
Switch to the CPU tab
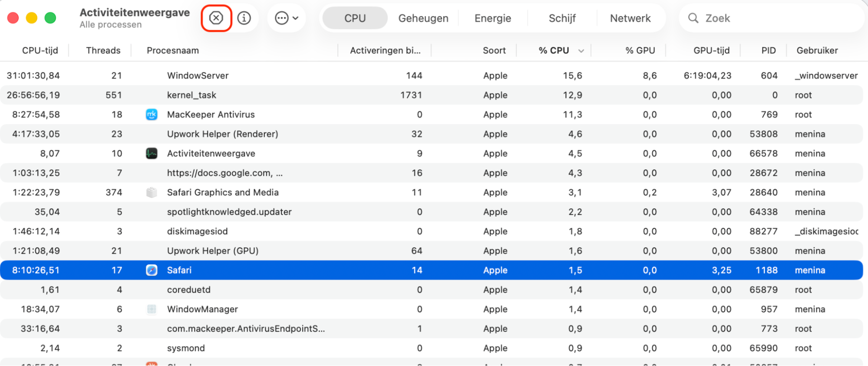[355, 18]
